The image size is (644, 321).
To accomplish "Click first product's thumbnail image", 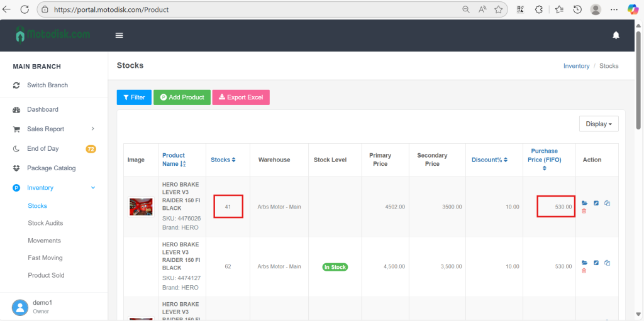I will coord(140,207).
